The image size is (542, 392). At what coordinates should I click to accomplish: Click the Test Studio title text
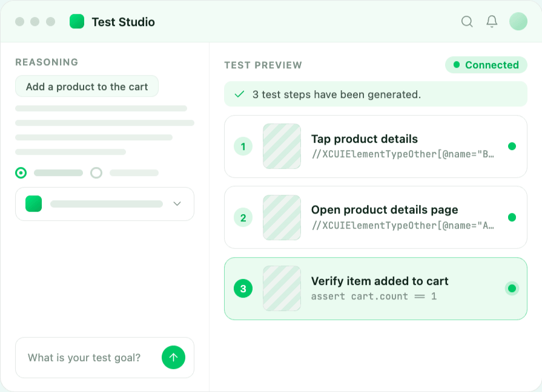123,22
